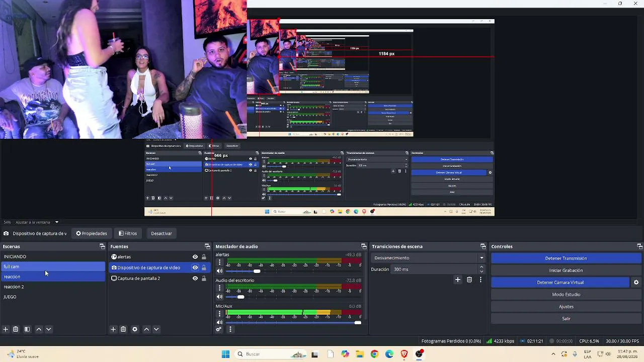Mute the Mic/Aux channel
Screen dimensions: 644x362
pyautogui.click(x=219, y=323)
